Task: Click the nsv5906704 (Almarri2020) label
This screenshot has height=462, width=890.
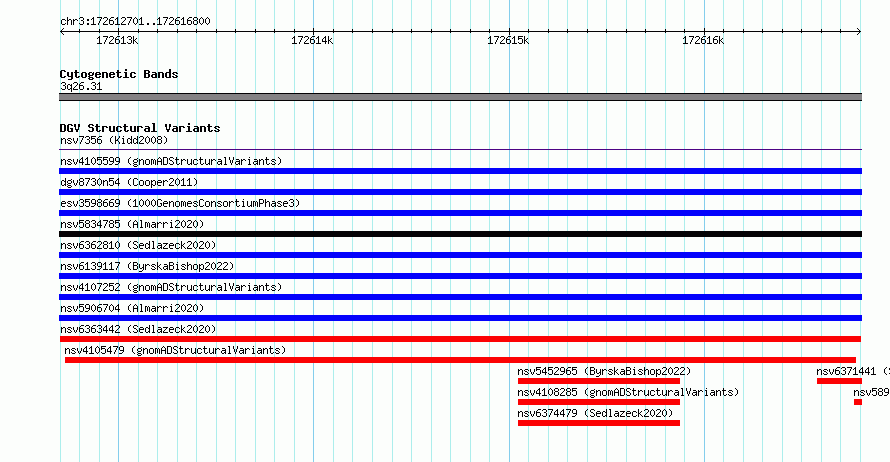Action: [x=132, y=308]
